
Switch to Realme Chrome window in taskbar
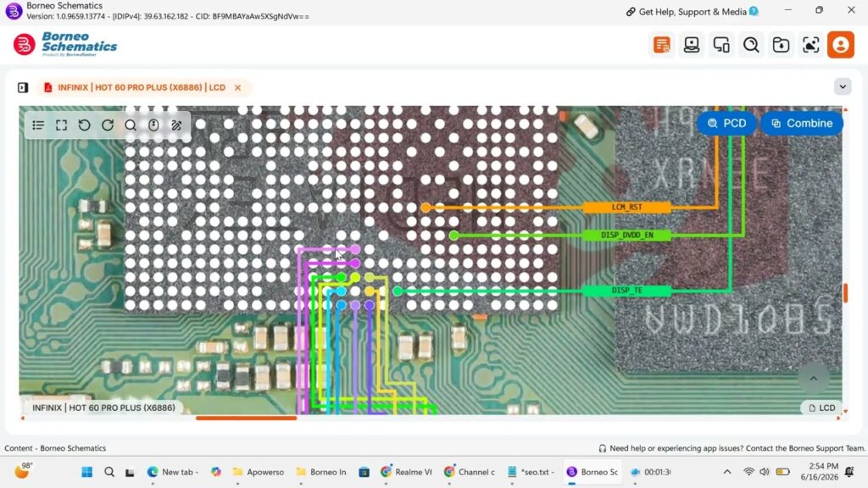click(406, 472)
